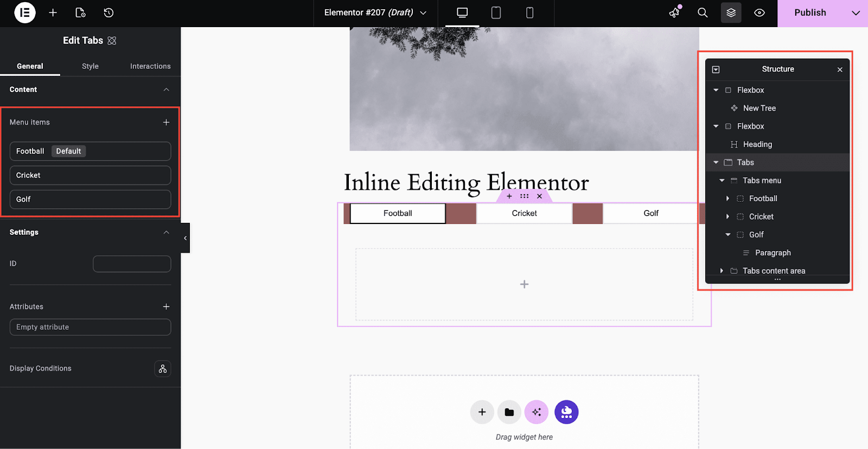Collapse the Content section

166,89
